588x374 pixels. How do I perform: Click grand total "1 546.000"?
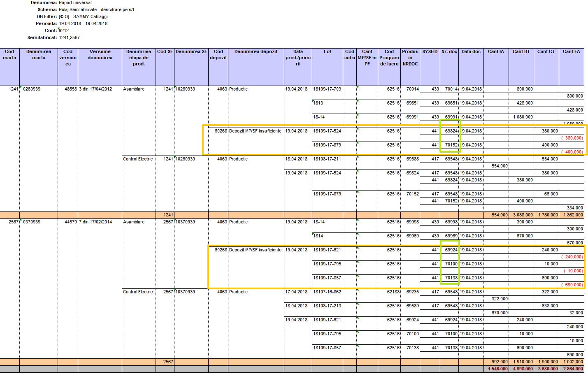click(x=497, y=369)
